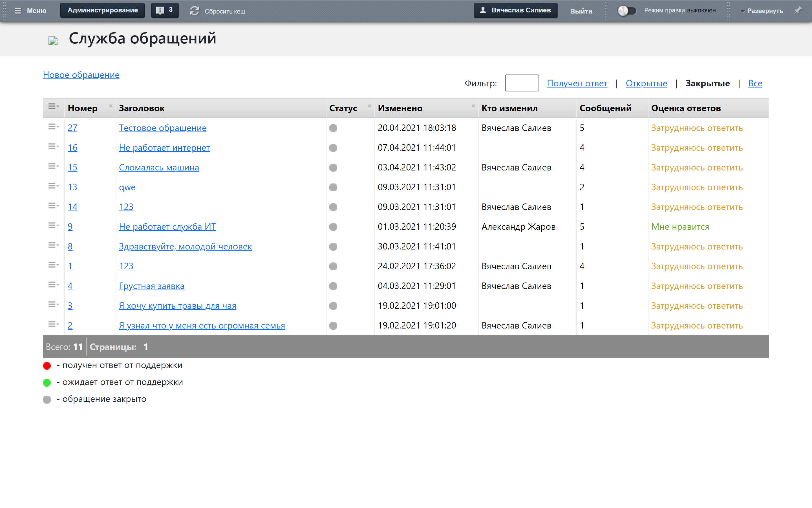The image size is (812, 508).
Task: Open ticket Сломалась машина
Action: [x=159, y=168]
